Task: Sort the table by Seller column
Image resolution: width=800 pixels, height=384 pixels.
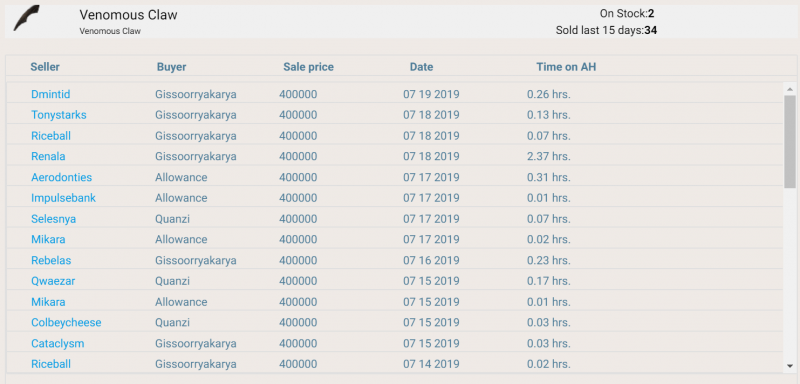Action: (45, 67)
